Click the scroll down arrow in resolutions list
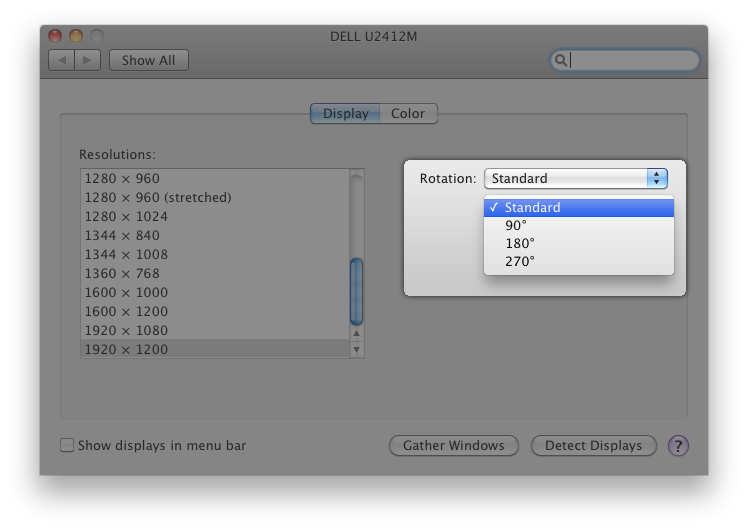This screenshot has width=748, height=530. [x=356, y=350]
